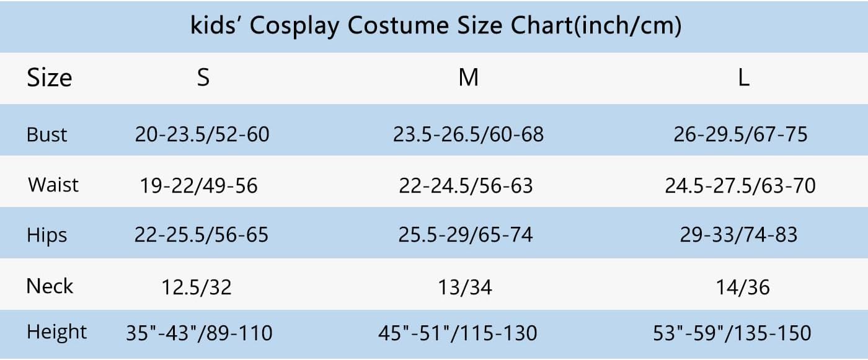
Task: Click hips value 29-33/74-83
Action: [738, 235]
